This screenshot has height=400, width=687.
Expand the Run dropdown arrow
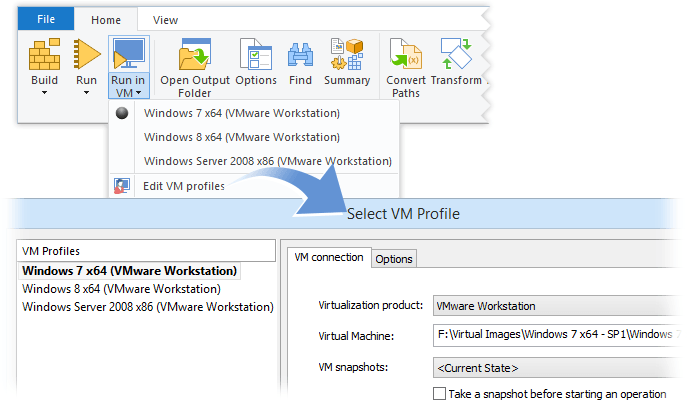(x=86, y=92)
